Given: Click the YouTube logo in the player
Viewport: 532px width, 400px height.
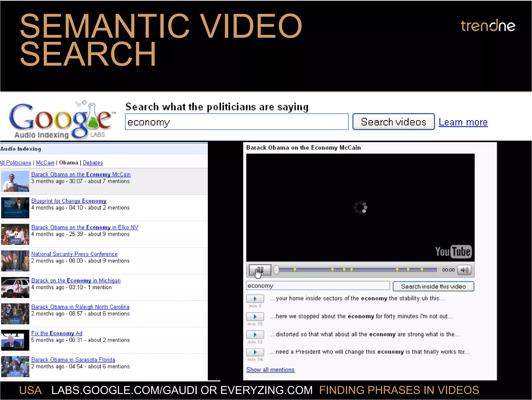Looking at the screenshot, I should [x=453, y=251].
